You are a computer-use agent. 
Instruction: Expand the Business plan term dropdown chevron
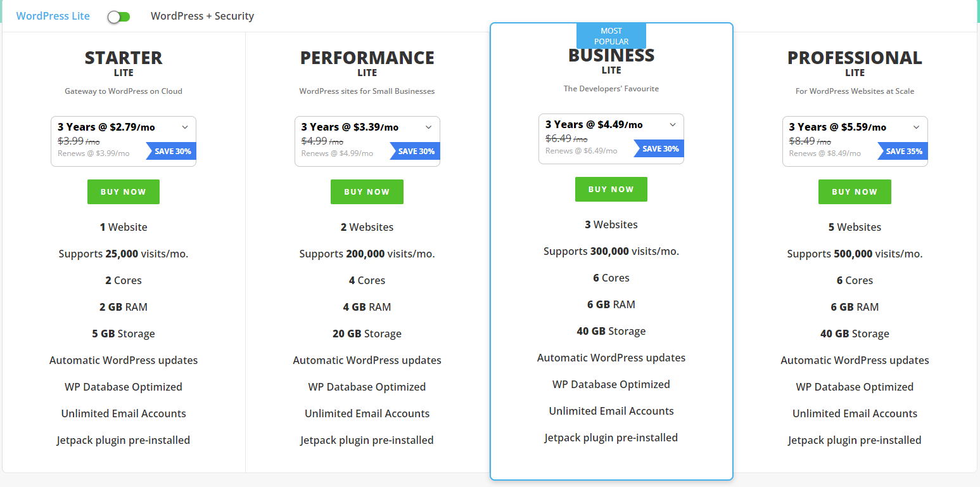(x=673, y=124)
